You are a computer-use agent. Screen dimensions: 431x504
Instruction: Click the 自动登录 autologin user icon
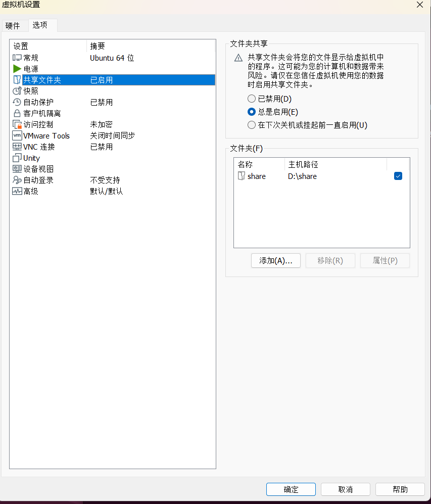[x=17, y=180]
